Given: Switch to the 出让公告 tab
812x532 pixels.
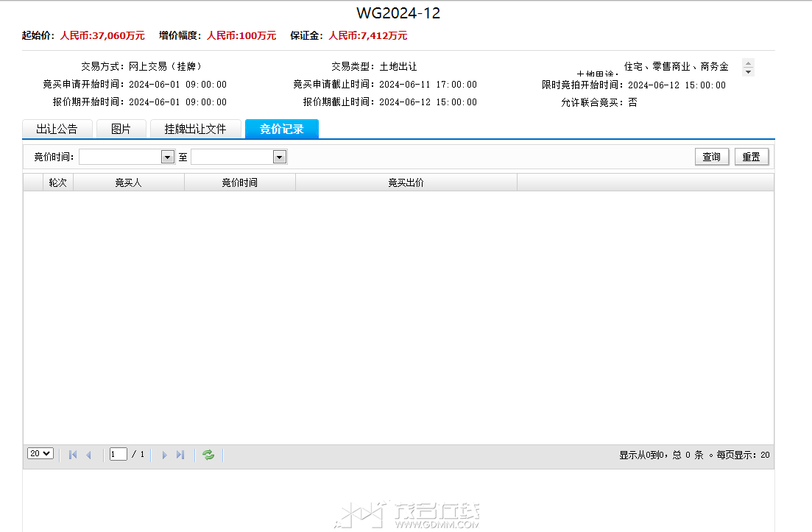Looking at the screenshot, I should pyautogui.click(x=57, y=129).
